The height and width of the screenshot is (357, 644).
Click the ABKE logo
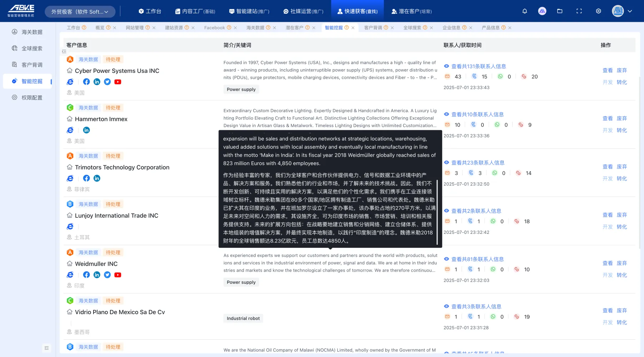point(21,11)
